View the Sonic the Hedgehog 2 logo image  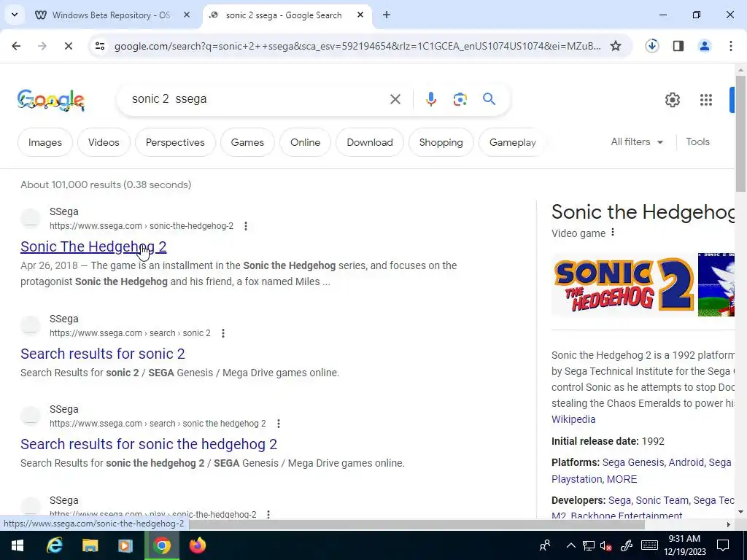tap(623, 285)
